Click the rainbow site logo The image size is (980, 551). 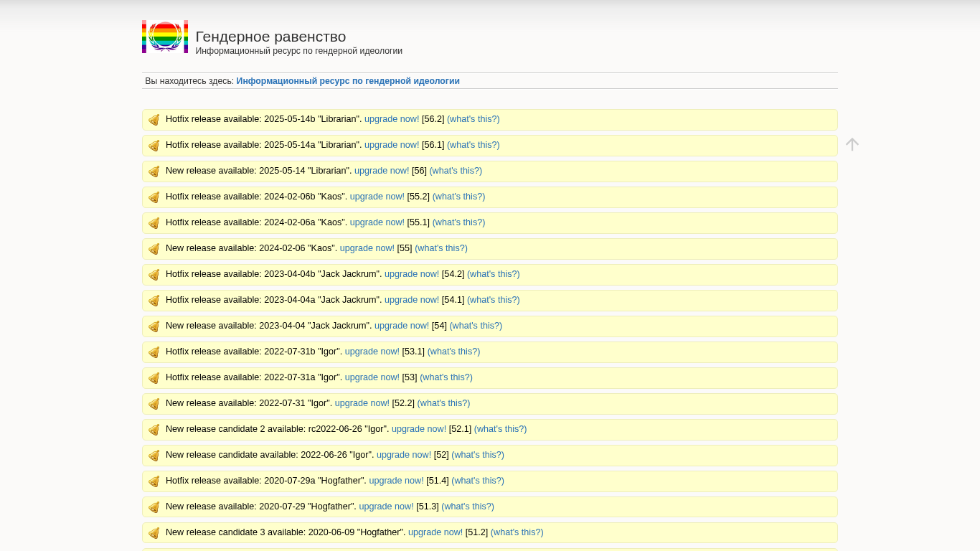tap(165, 37)
